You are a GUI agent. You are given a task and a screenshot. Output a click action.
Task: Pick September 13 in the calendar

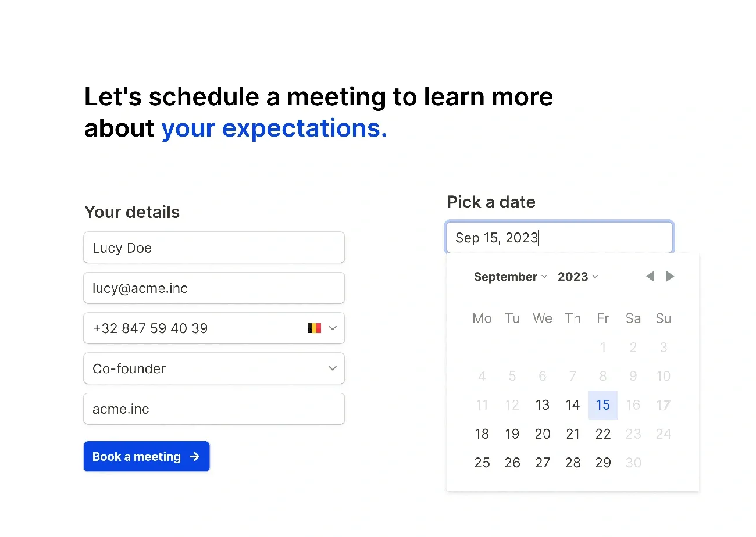point(543,405)
